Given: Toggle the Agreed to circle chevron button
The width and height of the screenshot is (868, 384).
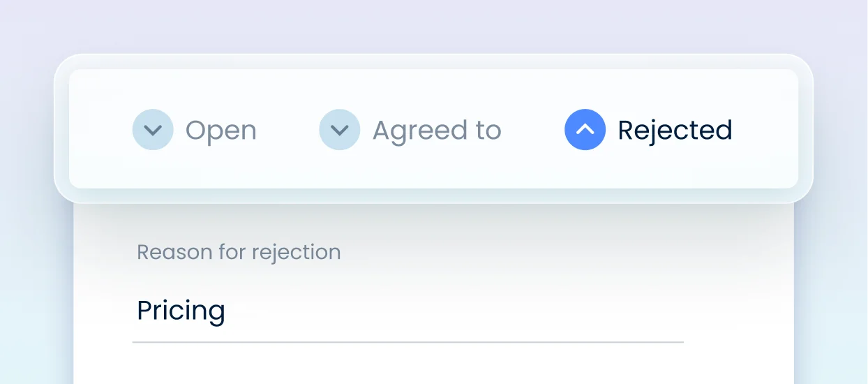Looking at the screenshot, I should [340, 130].
